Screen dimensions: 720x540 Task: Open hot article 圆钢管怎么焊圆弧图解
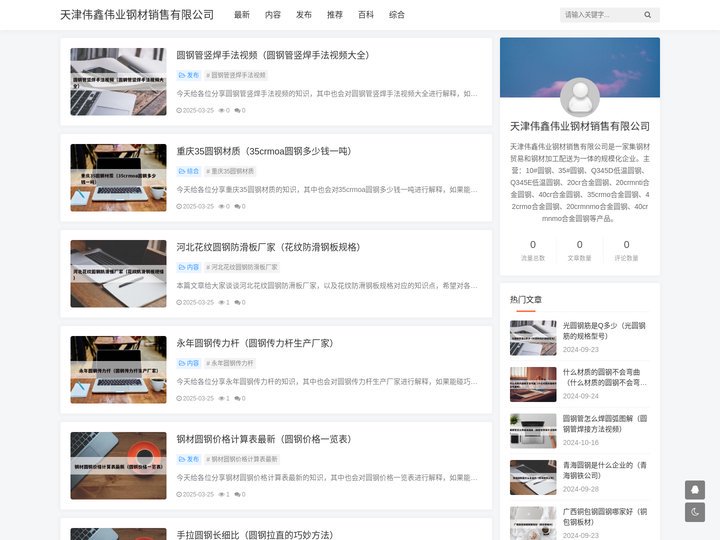click(604, 423)
